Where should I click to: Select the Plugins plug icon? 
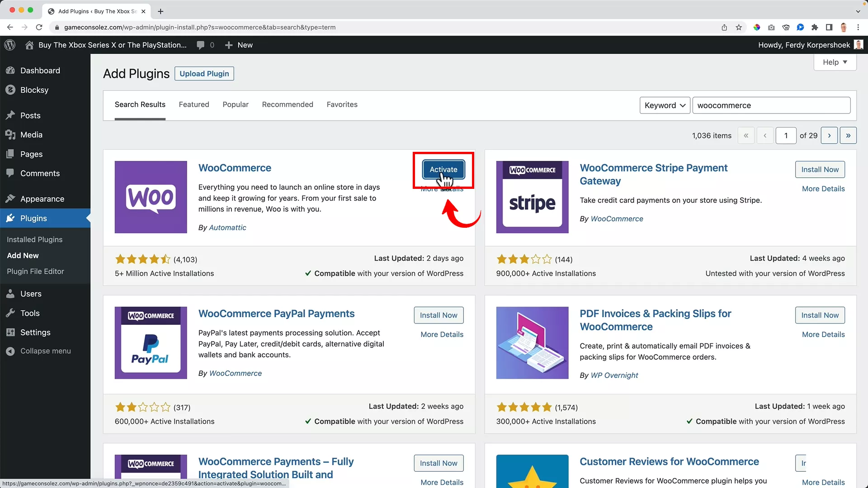(x=11, y=218)
